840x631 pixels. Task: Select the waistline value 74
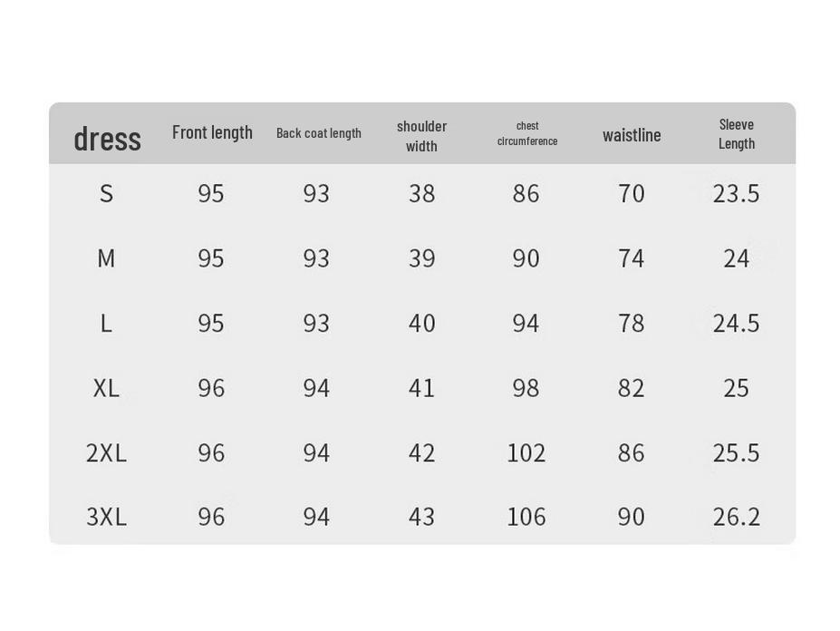coord(631,258)
